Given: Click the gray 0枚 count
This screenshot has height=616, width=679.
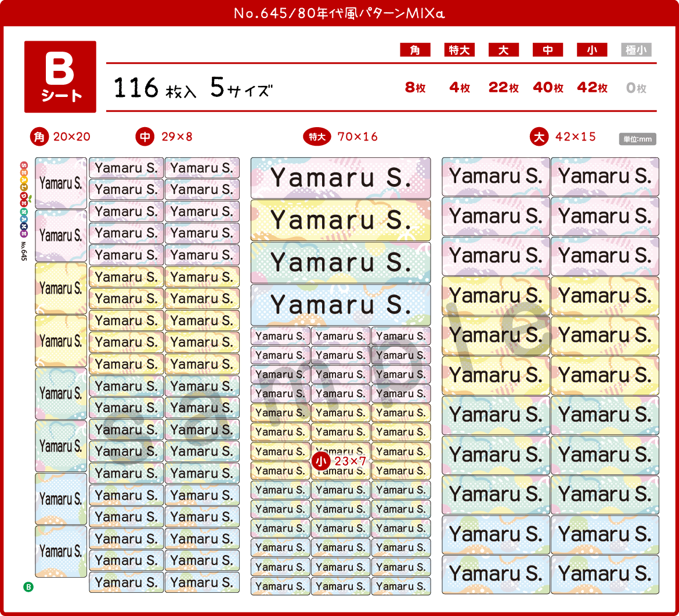Looking at the screenshot, I should coord(636,88).
